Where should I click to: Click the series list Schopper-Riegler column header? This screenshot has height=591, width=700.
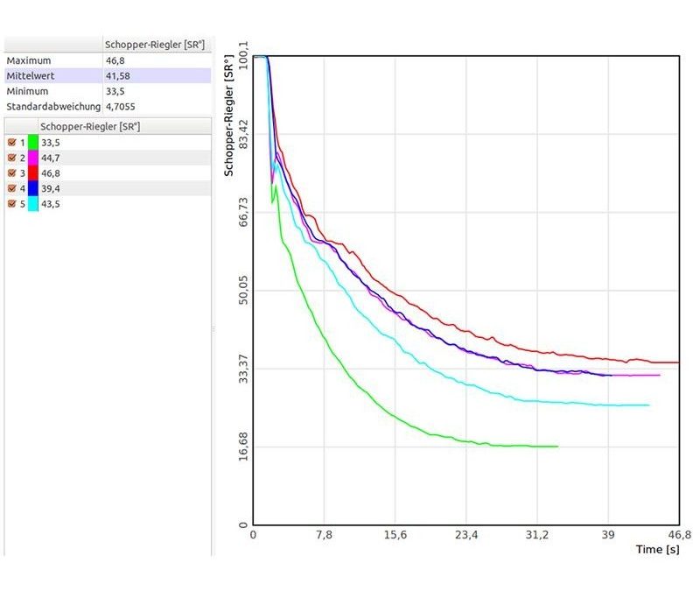pyautogui.click(x=90, y=126)
